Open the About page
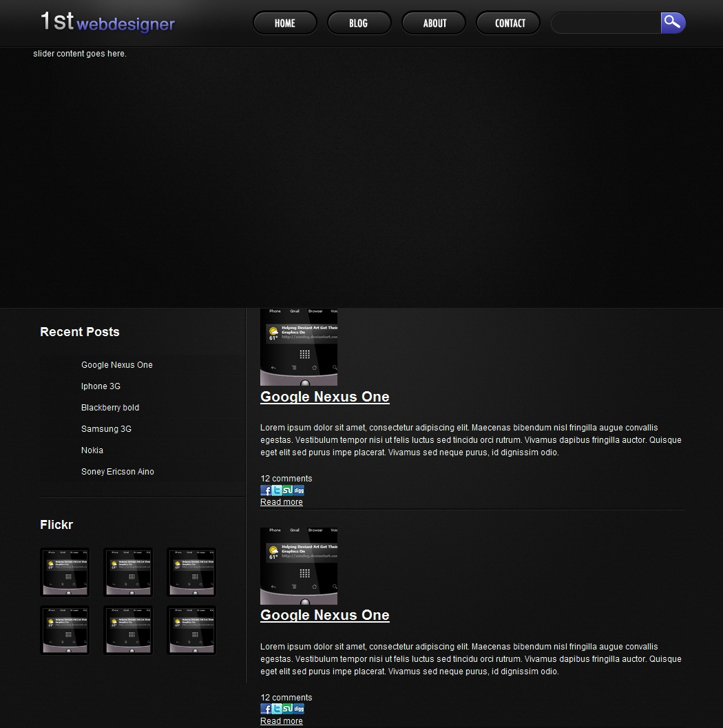The width and height of the screenshot is (723, 728). (434, 23)
